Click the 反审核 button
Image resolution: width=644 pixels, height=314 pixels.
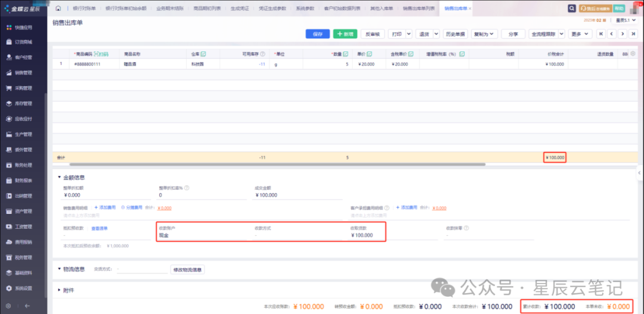(x=373, y=34)
